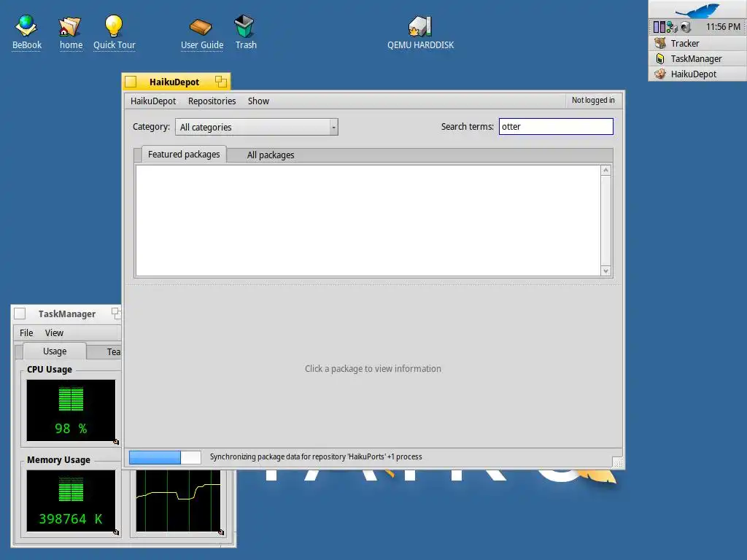Click the graph replicant handle
The image size is (747, 560).
(221, 532)
